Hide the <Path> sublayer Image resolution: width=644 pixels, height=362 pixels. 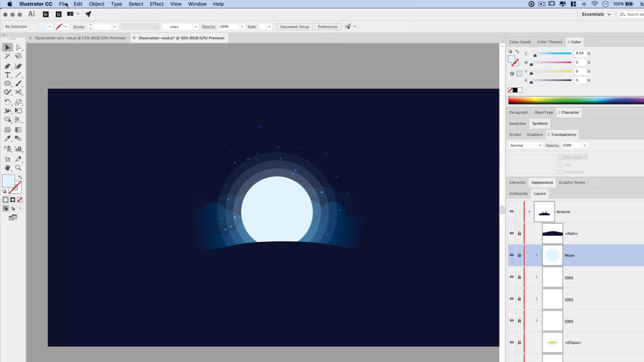coord(512,233)
